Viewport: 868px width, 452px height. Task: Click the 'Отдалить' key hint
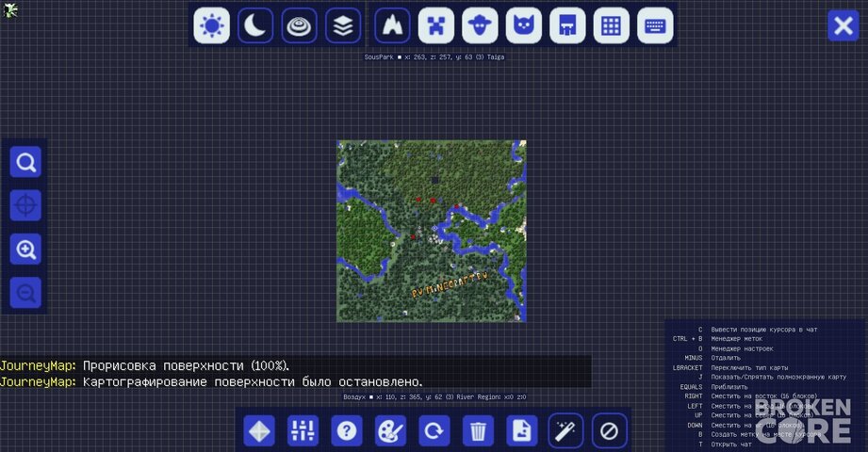point(725,358)
